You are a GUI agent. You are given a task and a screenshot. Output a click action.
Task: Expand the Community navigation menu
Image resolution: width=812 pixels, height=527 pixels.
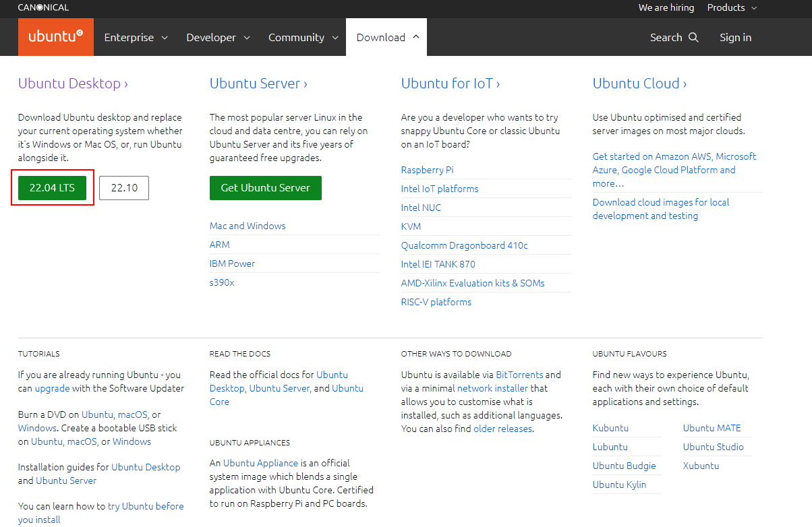[x=303, y=38]
